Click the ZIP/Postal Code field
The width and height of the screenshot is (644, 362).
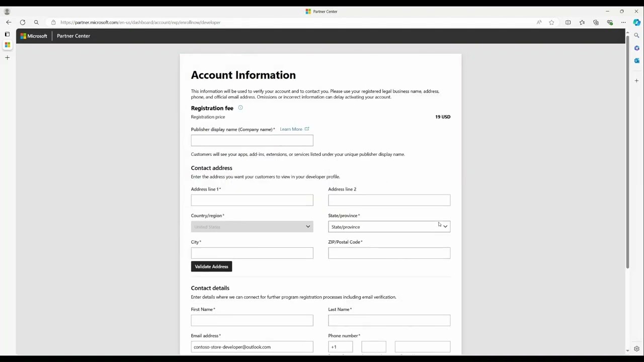click(x=389, y=253)
